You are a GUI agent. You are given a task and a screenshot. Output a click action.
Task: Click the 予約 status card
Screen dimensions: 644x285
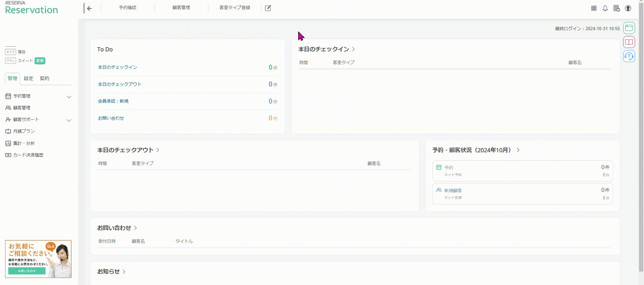[523, 171]
